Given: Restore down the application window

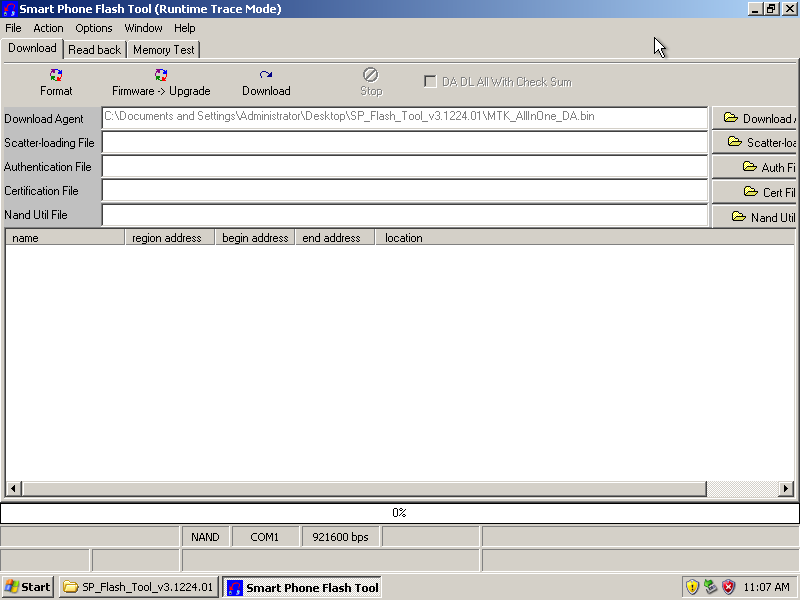Looking at the screenshot, I should pyautogui.click(x=772, y=9).
